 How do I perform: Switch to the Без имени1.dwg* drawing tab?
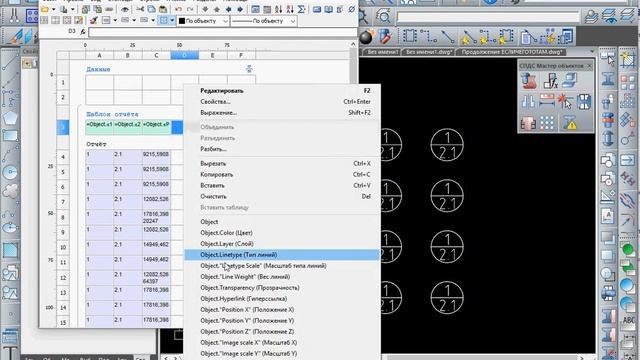coord(429,52)
